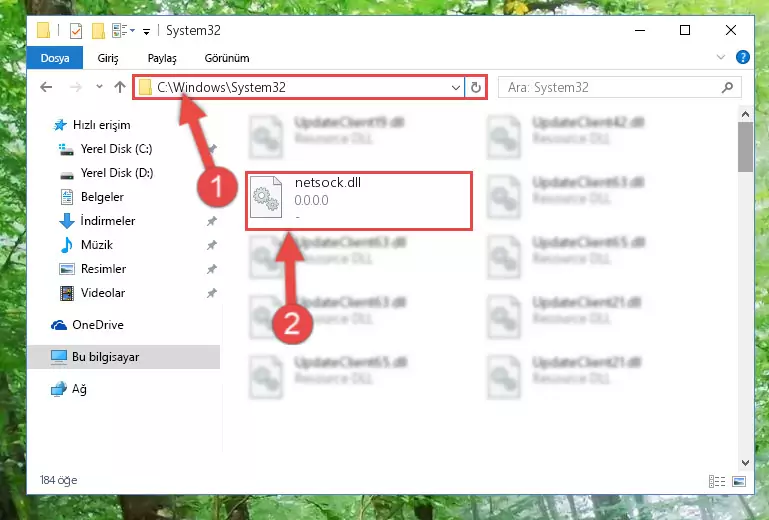
Task: Switch to details view icon in status bar
Action: point(717,481)
